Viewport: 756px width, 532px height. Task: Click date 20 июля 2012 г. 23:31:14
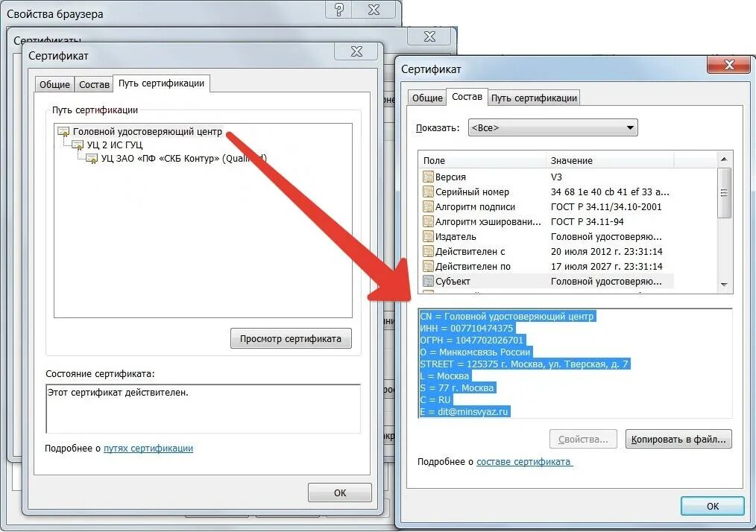(x=607, y=252)
